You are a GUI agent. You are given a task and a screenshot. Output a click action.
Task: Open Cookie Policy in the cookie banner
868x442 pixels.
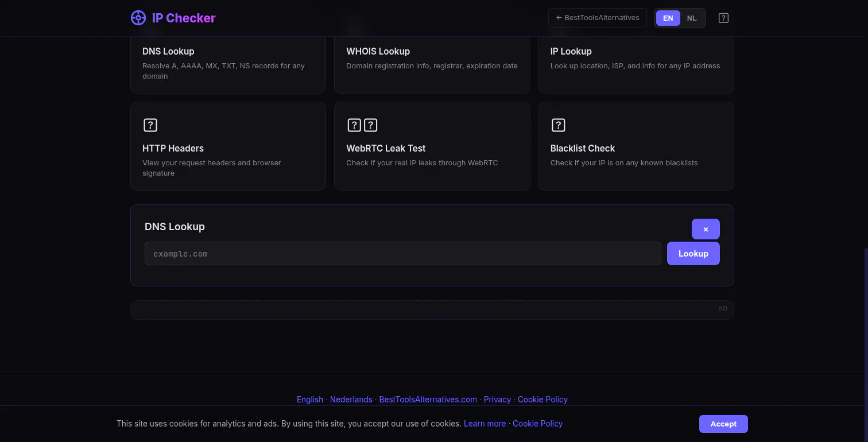click(x=537, y=424)
